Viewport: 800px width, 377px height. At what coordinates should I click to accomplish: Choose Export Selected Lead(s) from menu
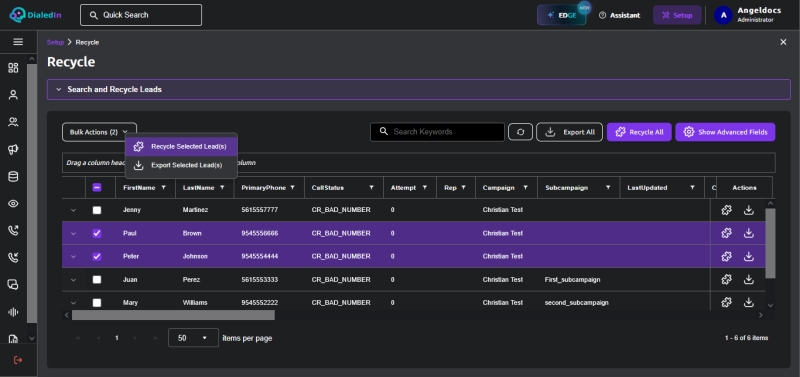coord(182,165)
